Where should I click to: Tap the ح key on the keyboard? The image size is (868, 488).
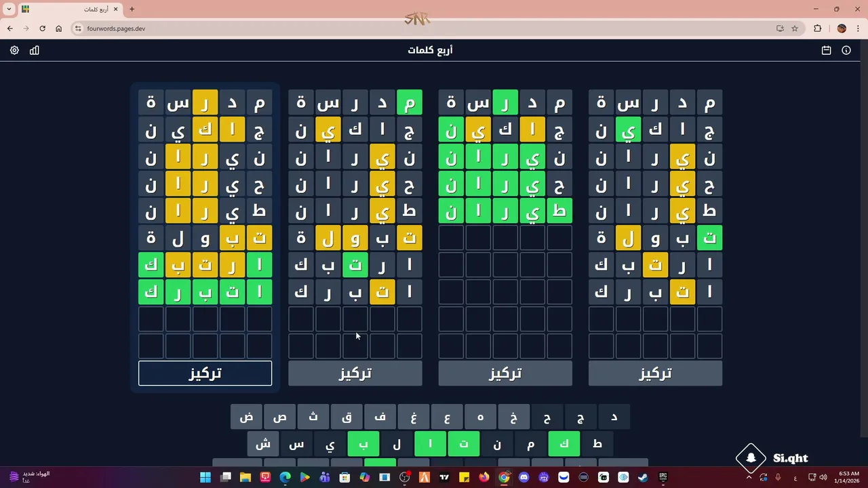[547, 417]
